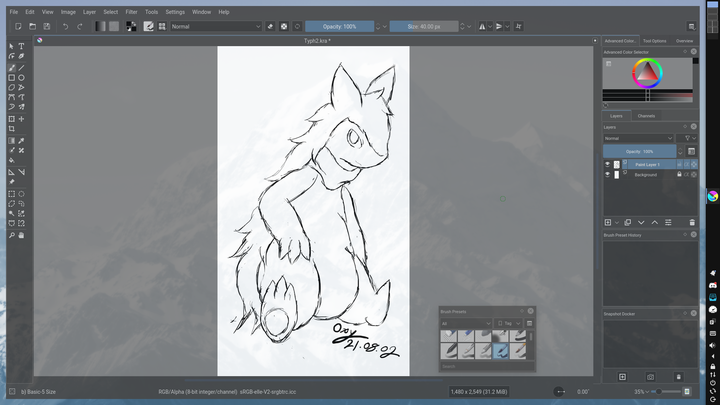Select the Zoom tool
720x405 pixels.
tap(11, 235)
